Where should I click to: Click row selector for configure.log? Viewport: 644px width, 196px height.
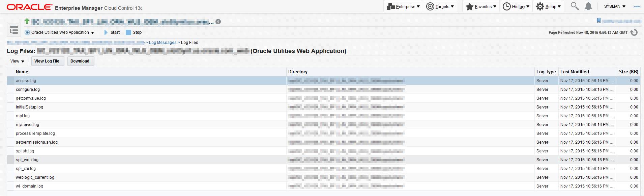point(10,90)
